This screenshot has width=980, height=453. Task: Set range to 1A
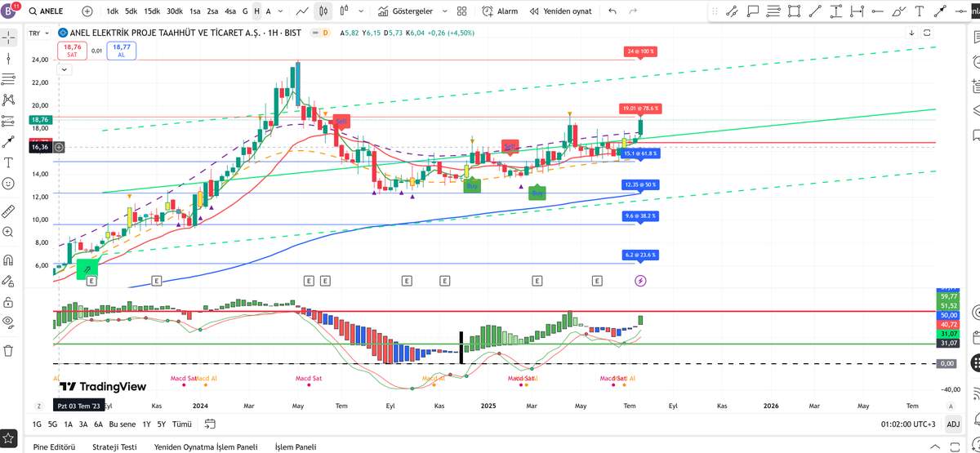69,424
